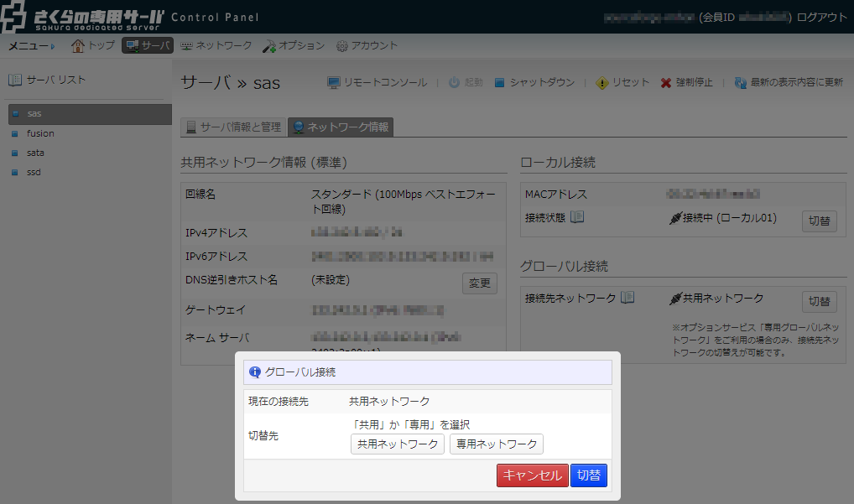Image resolution: width=854 pixels, height=504 pixels.
Task: Click 変更 button for DNS reverse hostname
Action: 480,283
